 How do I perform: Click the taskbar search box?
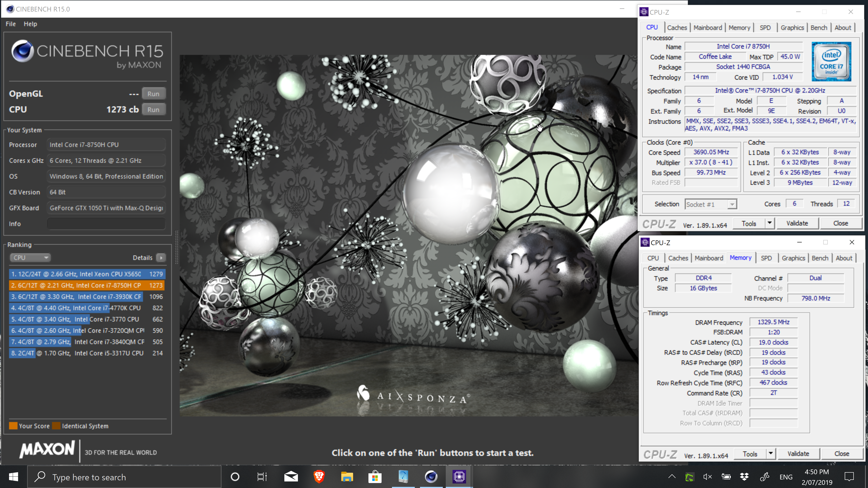[124, 477]
